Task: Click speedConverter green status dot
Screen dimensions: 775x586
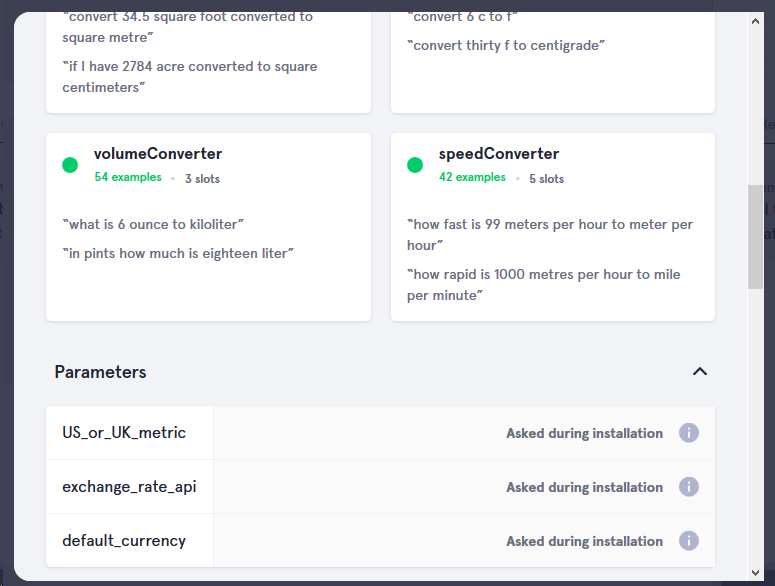Action: pos(415,165)
